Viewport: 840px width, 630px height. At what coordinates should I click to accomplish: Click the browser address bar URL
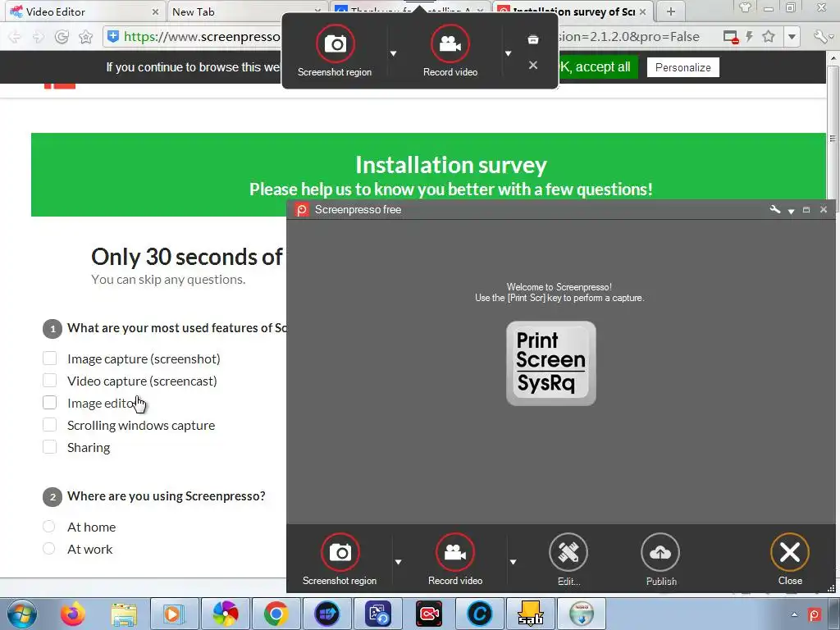coord(202,36)
